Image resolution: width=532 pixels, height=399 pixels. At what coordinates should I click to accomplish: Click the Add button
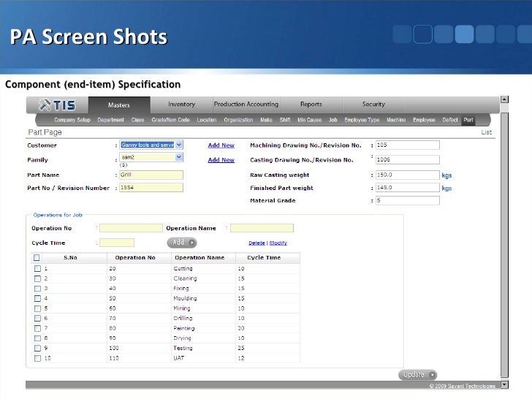tap(182, 243)
